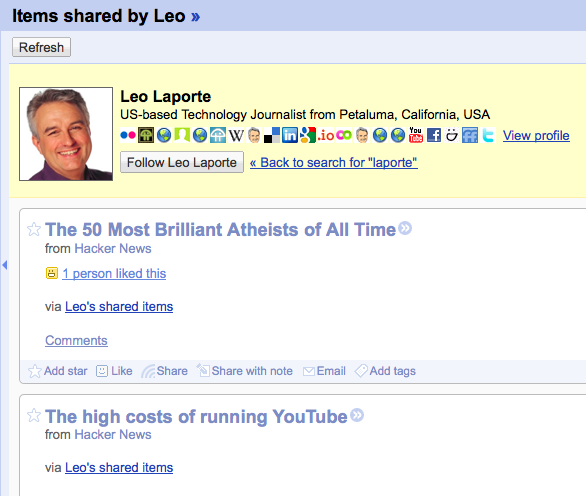Click the Share with note icon
Screen dimensions: 586x496
(203, 370)
